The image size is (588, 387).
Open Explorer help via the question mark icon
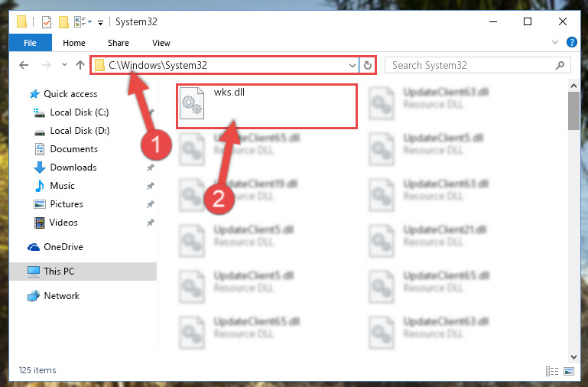(571, 42)
